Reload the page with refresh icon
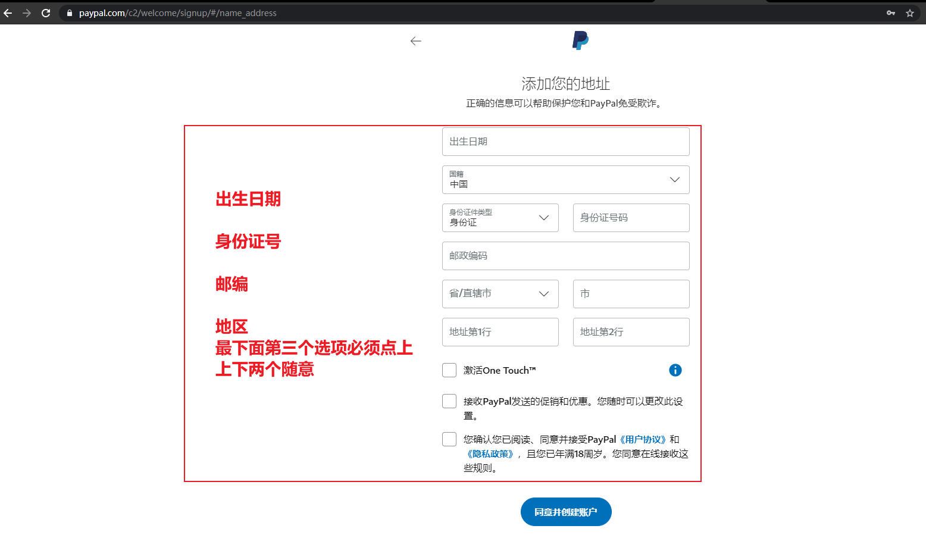This screenshot has height=560, width=926. 46,13
